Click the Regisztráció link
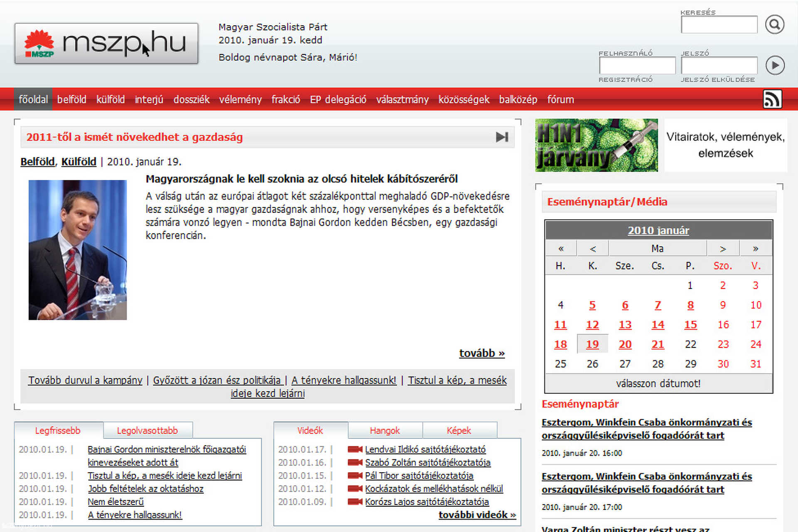Screen dimensions: 798x532 point(626,79)
